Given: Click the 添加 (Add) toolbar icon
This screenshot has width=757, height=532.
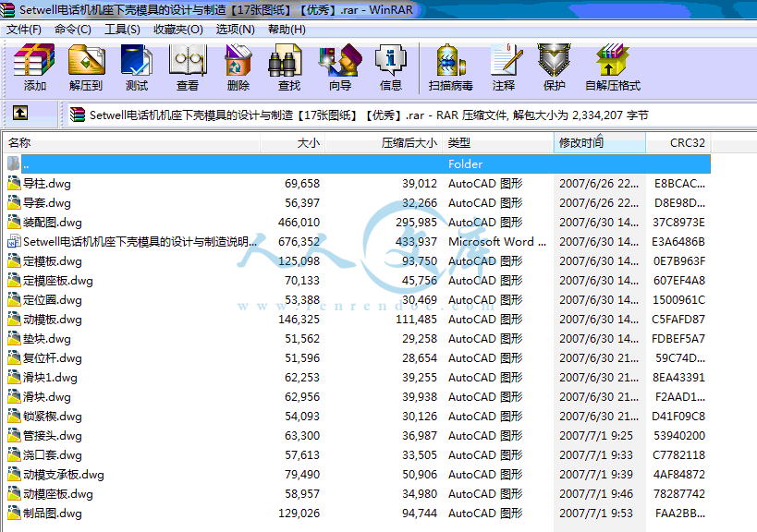Looking at the screenshot, I should pos(34,60).
